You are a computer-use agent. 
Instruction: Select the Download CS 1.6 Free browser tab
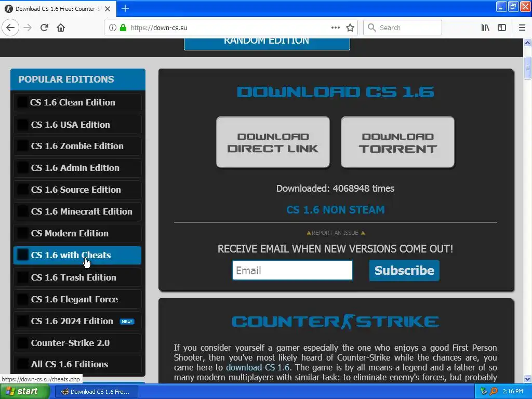[58, 9]
